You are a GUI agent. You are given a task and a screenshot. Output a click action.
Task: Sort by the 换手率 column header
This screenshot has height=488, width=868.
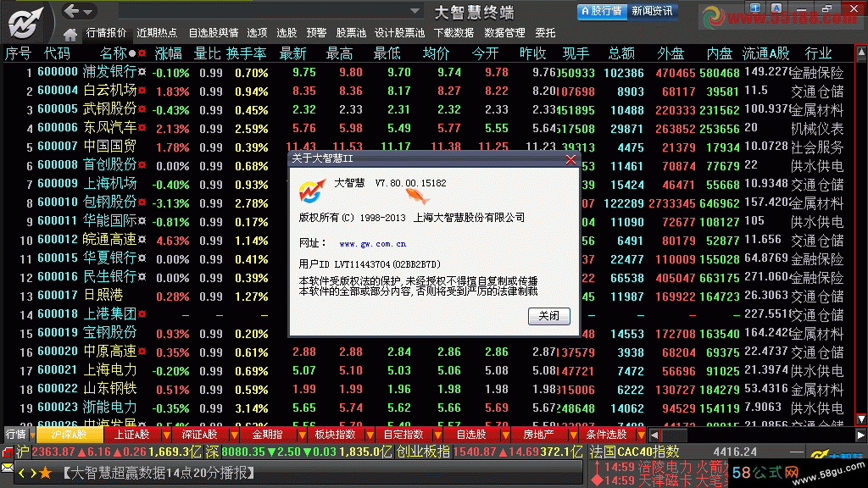[x=247, y=53]
